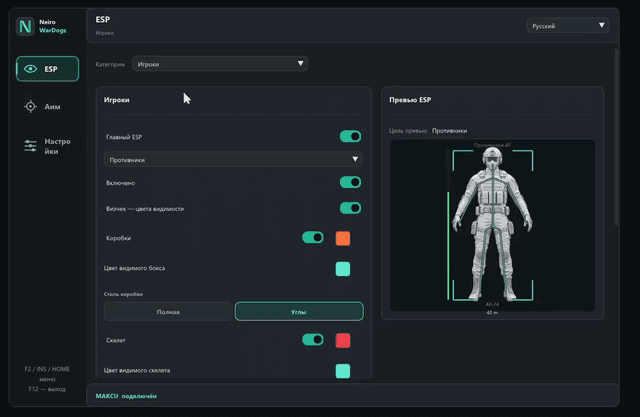
Task: Open the red Скелет color swatch
Action: point(343,340)
